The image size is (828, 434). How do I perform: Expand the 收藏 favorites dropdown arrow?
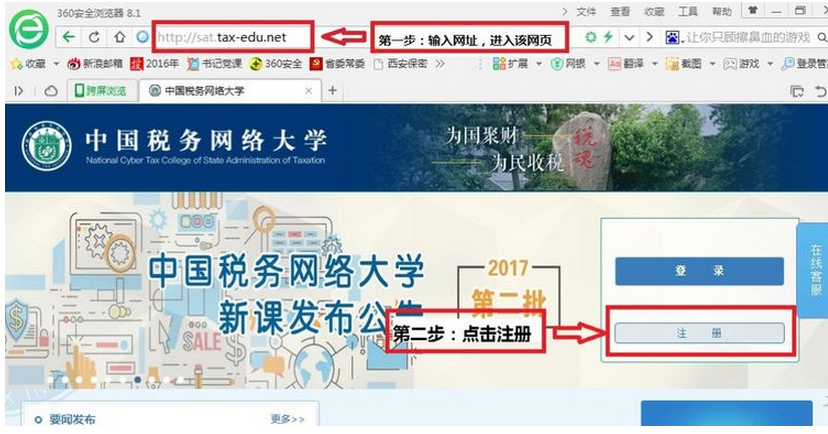[56, 64]
